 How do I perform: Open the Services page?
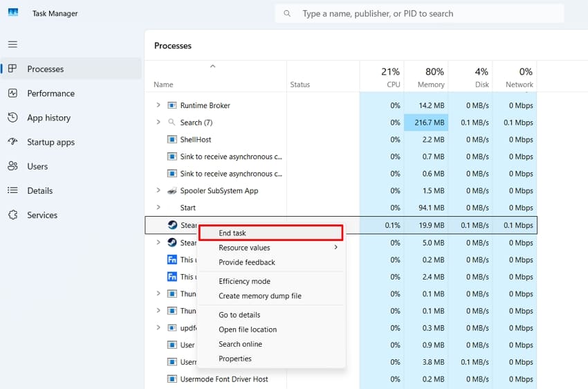(71, 215)
